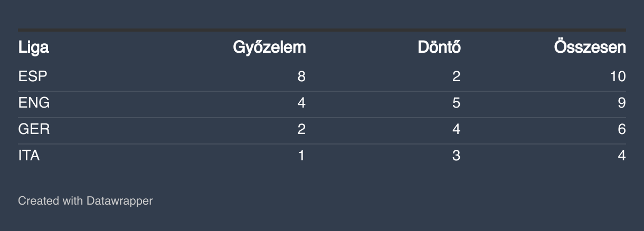The height and width of the screenshot is (231, 644).
Task: Click ITA Döntő value 3
Action: point(457,156)
